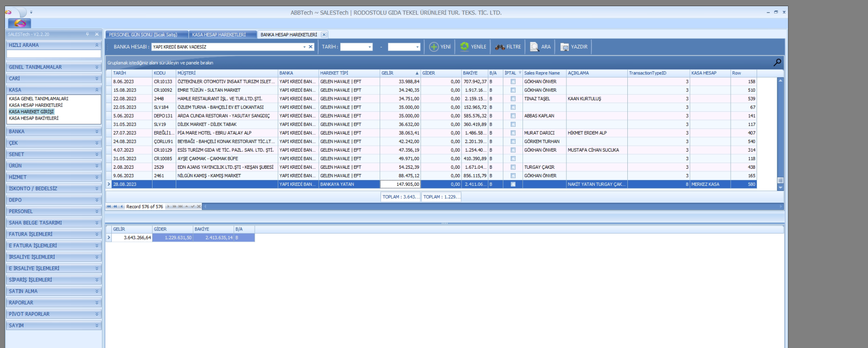Toggle İPTAL checkbox for ÖZTEKİNLER OTOMOTİV row
The image size is (868, 348).
513,82
